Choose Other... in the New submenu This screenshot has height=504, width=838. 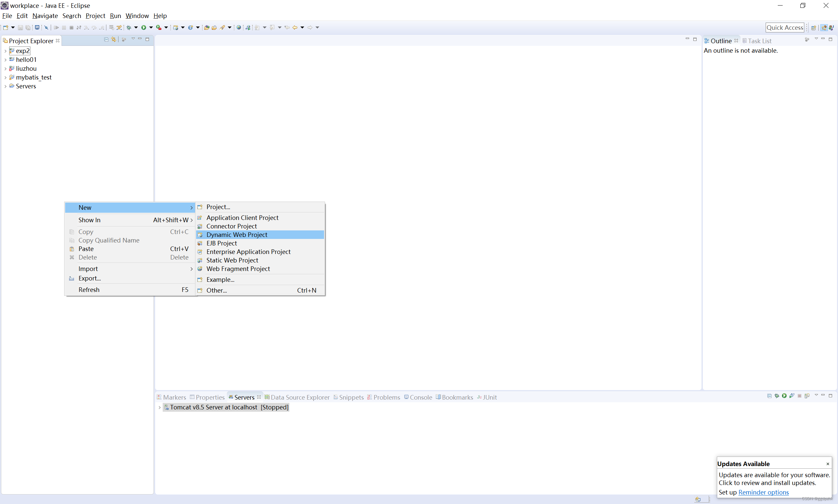[x=260, y=290]
